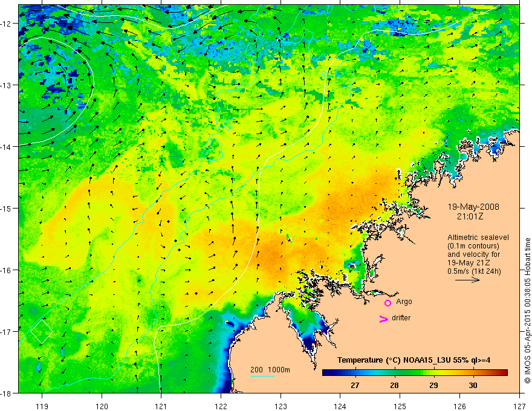Click the 200 1000m depth label
Viewport: 532px width, 411px height.
(270, 370)
